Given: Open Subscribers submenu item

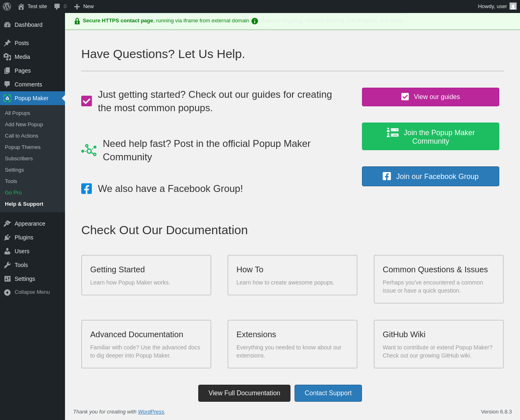Looking at the screenshot, I should click(x=32, y=159).
